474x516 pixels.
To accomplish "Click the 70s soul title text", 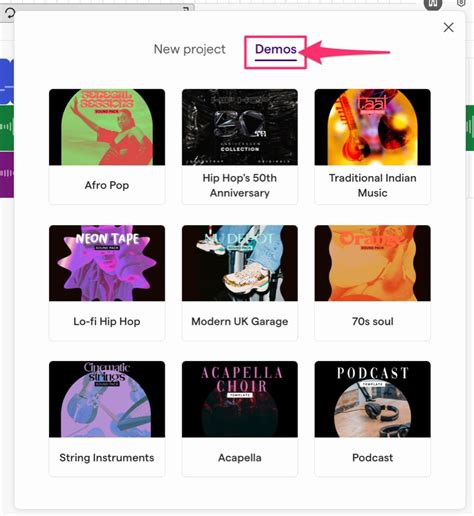I will pos(372,321).
